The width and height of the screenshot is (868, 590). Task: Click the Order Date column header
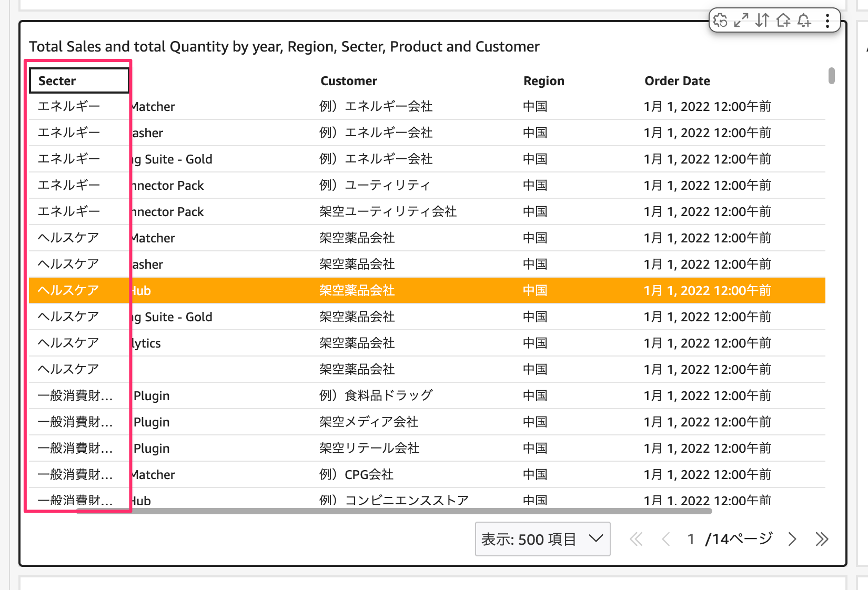(x=677, y=81)
